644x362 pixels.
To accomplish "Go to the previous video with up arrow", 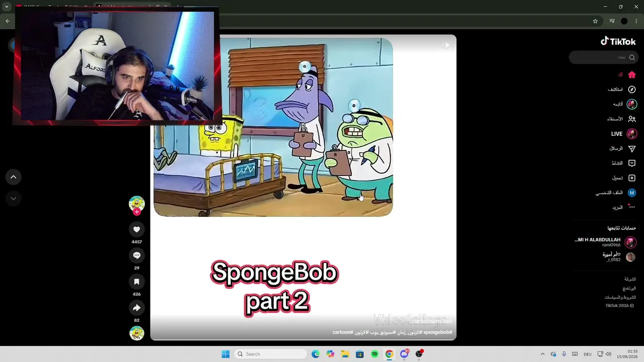I will pos(14,177).
